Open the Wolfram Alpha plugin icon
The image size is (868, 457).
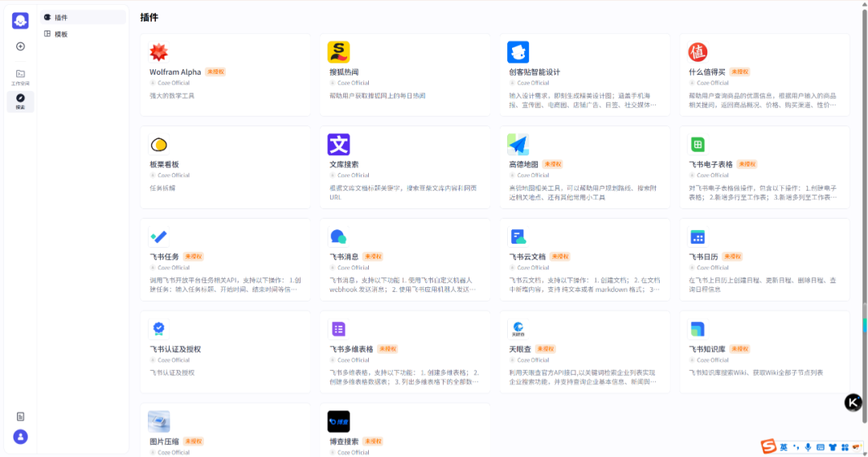(x=159, y=52)
